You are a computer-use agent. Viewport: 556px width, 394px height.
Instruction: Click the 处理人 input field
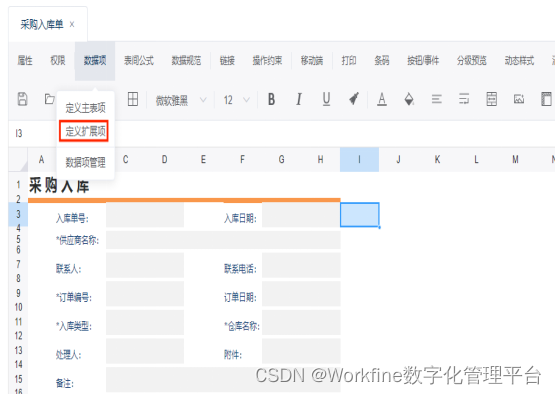click(145, 351)
